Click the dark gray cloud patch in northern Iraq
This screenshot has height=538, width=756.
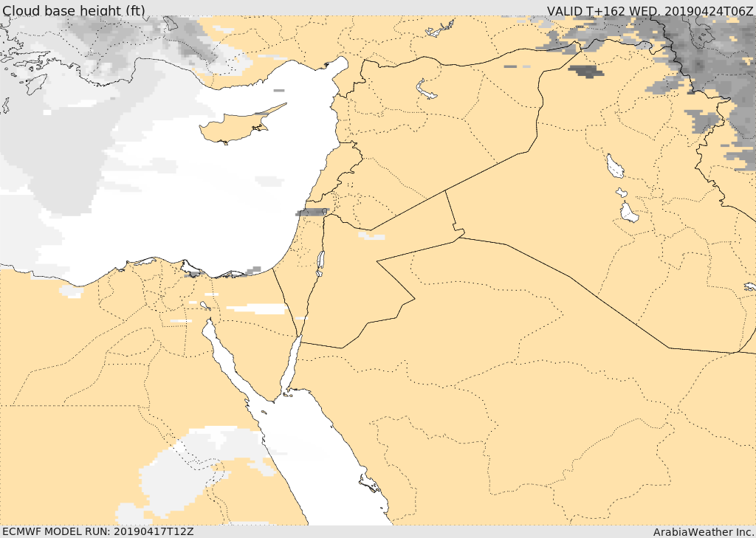585,71
